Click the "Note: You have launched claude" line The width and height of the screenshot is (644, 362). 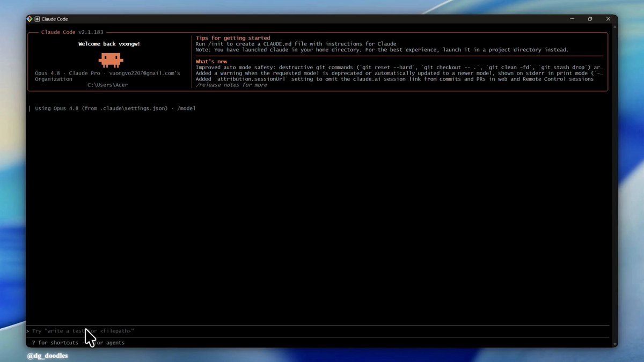[x=382, y=50]
